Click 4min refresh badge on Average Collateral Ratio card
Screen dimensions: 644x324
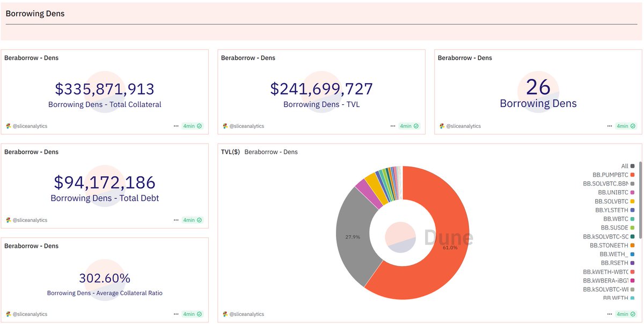[192, 314]
